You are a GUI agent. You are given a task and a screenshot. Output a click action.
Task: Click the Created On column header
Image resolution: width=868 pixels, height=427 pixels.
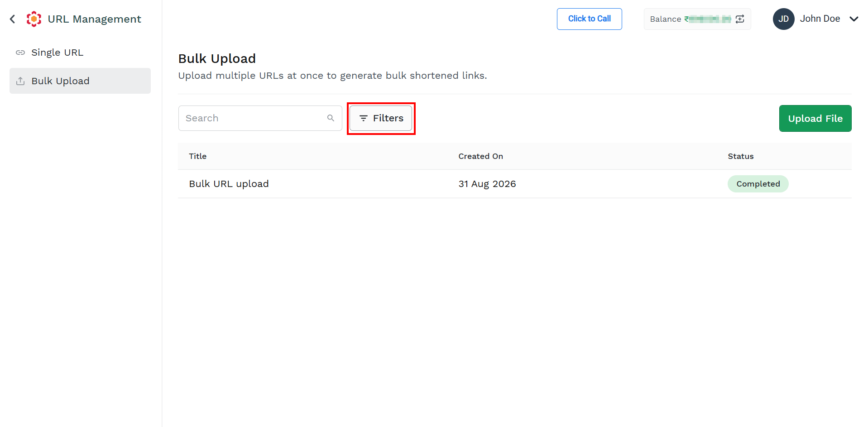480,156
